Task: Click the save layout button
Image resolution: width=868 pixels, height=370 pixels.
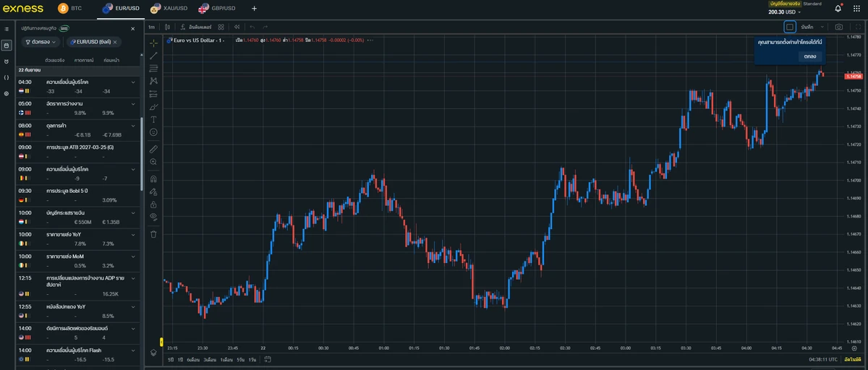Action: 807,27
